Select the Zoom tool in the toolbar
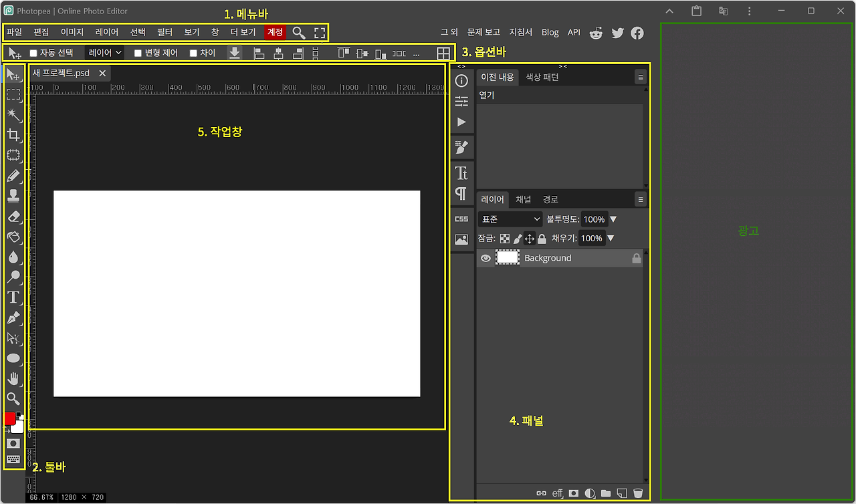This screenshot has height=504, width=856. (x=13, y=399)
